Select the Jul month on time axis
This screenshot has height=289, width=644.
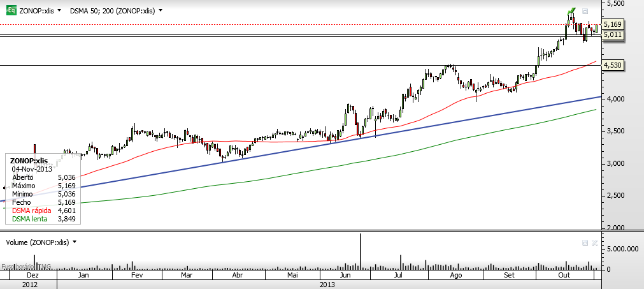(x=398, y=275)
